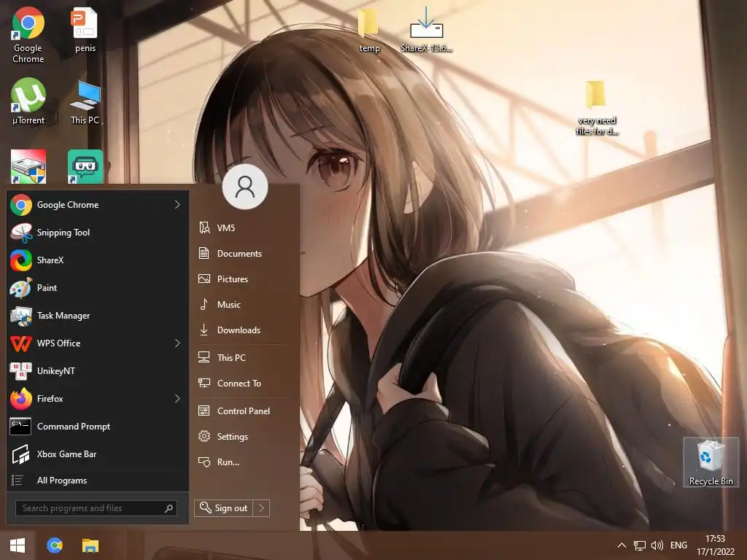Open the penis presentation file on desktop
The image size is (747, 560).
click(85, 30)
